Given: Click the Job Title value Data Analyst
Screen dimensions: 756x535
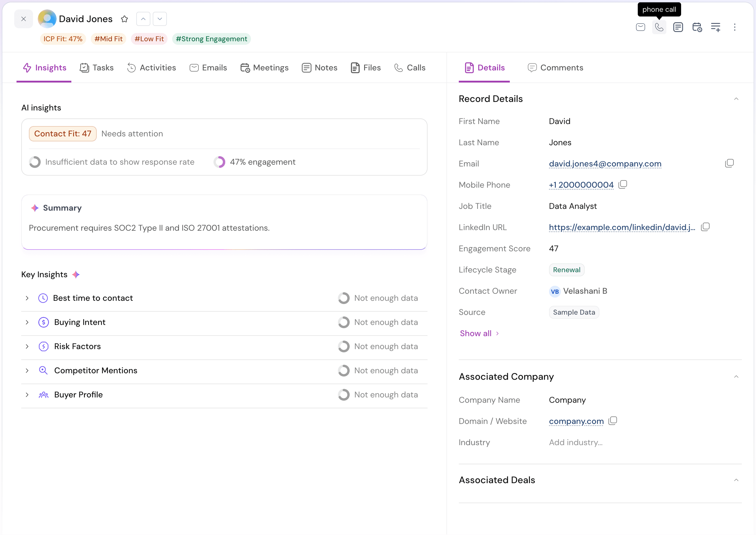Looking at the screenshot, I should (573, 206).
